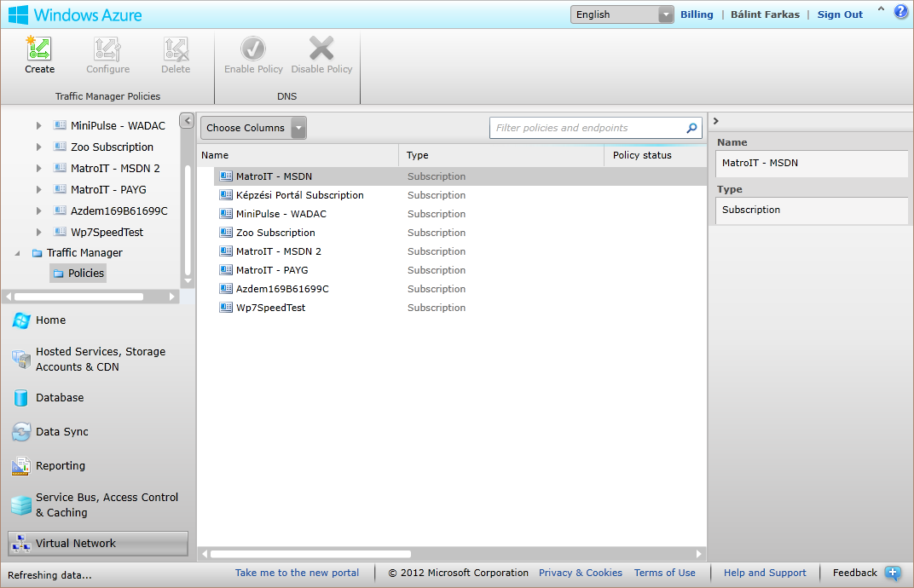The image size is (914, 588).
Task: Expand MatroIT - PAYG tree node
Action: pyautogui.click(x=38, y=189)
